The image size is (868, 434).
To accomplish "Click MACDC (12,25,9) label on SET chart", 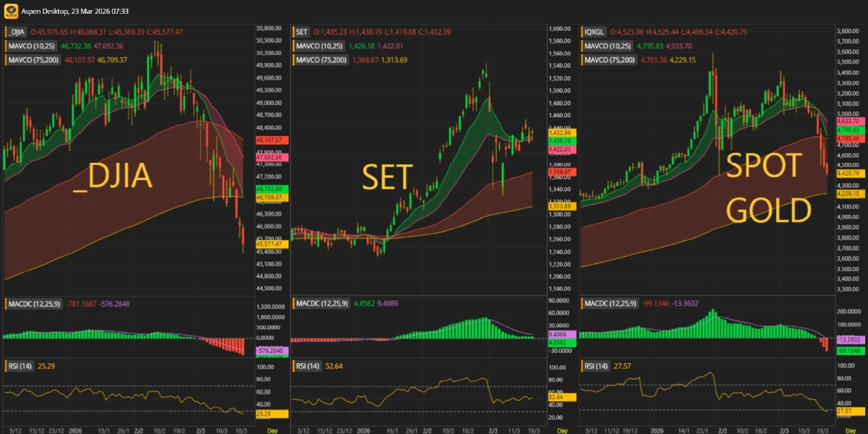I will [320, 303].
